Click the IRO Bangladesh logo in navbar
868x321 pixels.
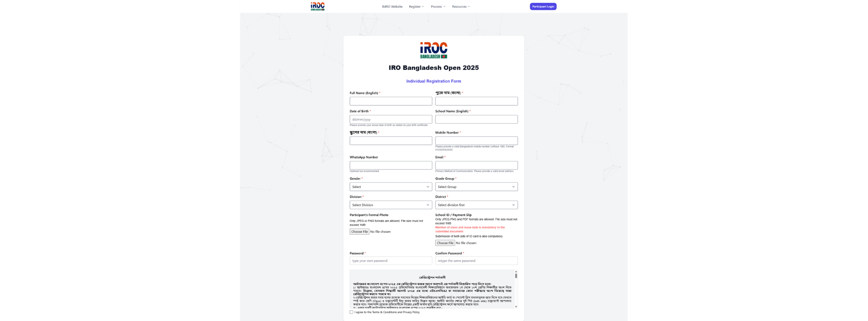[317, 6]
